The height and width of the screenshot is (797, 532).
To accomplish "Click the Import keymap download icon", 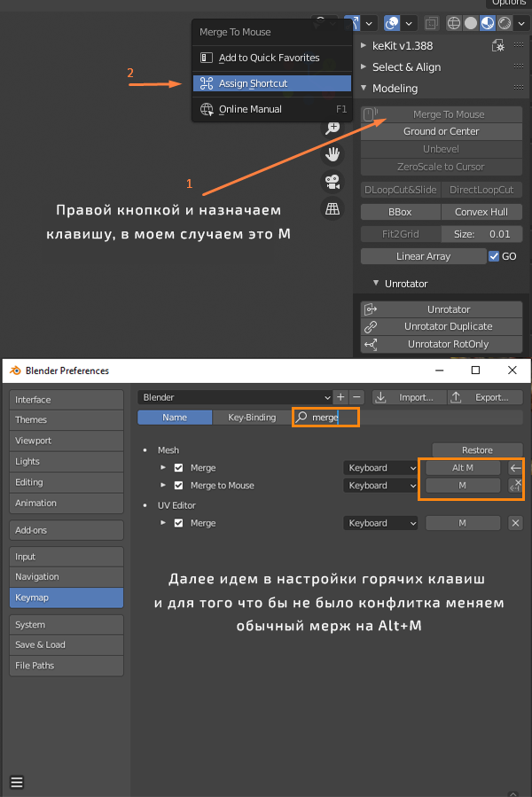I will pyautogui.click(x=380, y=397).
